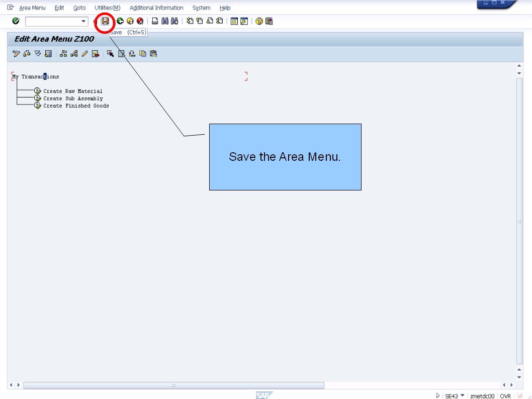
Task: Save the Area Menu
Action: tap(106, 21)
